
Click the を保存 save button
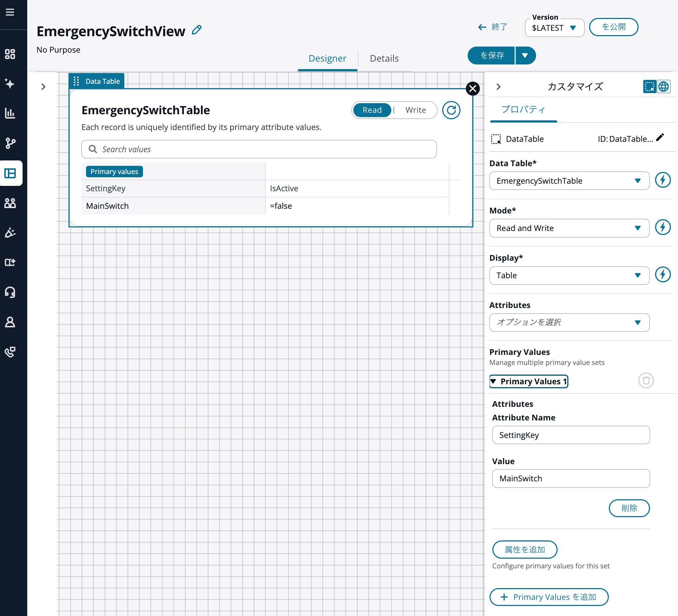click(492, 56)
